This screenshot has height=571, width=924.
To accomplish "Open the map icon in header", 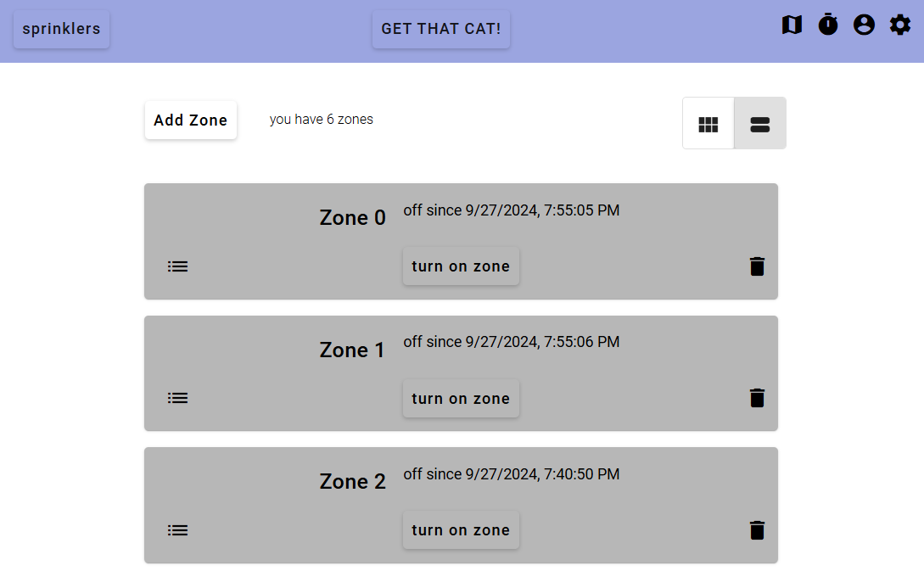I will pos(792,25).
